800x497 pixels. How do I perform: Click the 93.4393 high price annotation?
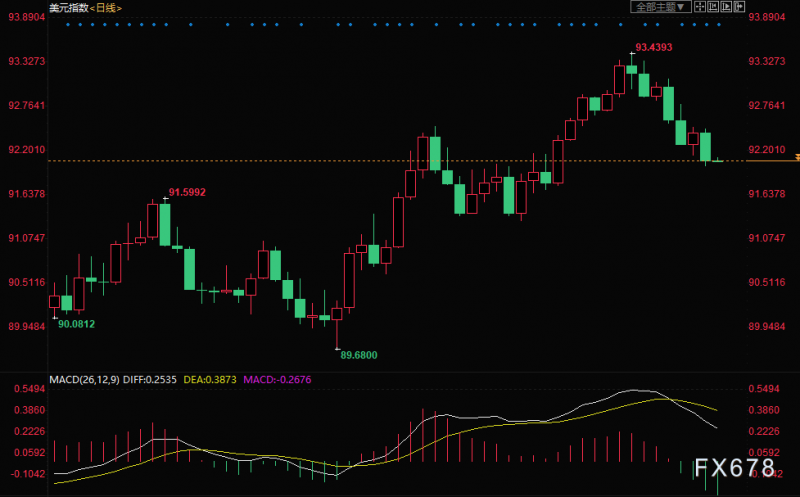tap(654, 47)
